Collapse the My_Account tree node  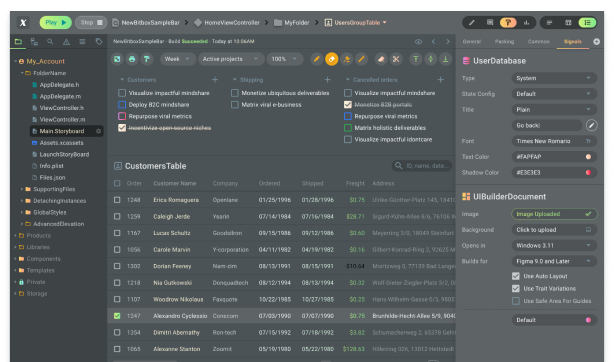click(x=16, y=62)
